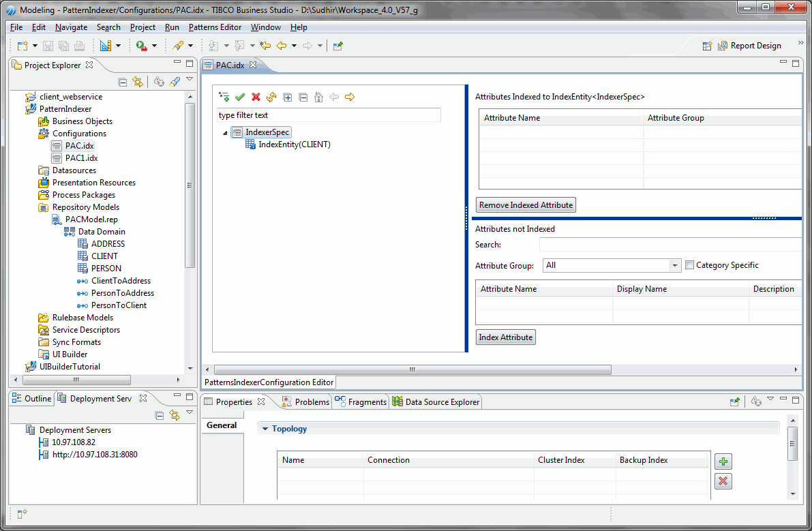Click the Run/launch icon in main toolbar
This screenshot has width=812, height=531.
click(141, 46)
